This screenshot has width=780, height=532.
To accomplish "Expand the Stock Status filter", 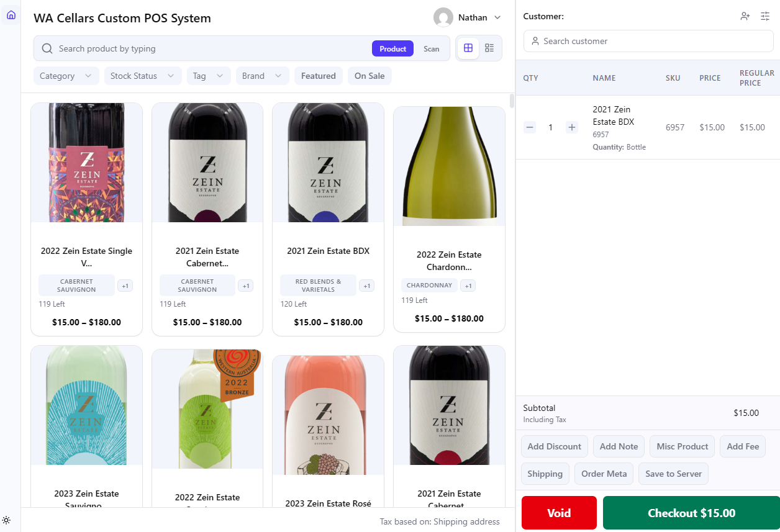I will click(x=143, y=76).
